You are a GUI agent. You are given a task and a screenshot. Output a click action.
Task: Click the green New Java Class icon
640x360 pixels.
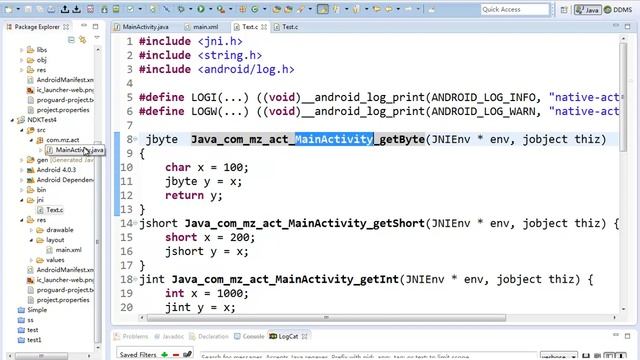click(255, 9)
